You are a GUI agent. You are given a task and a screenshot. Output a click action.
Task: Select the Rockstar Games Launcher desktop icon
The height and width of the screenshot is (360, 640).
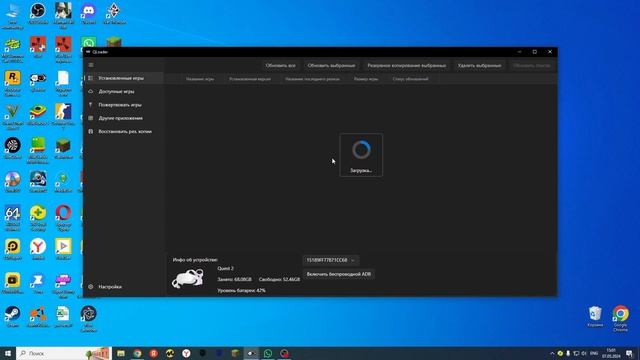(13, 83)
